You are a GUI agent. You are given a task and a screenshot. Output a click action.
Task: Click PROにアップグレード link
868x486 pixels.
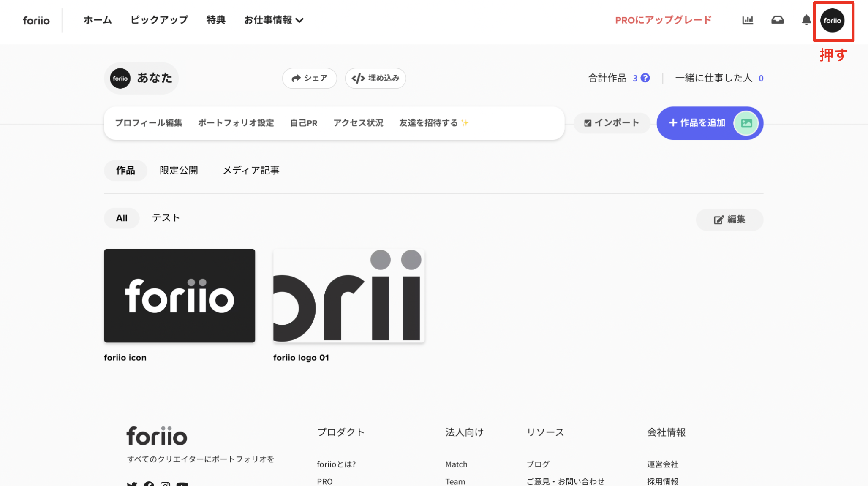click(x=663, y=20)
